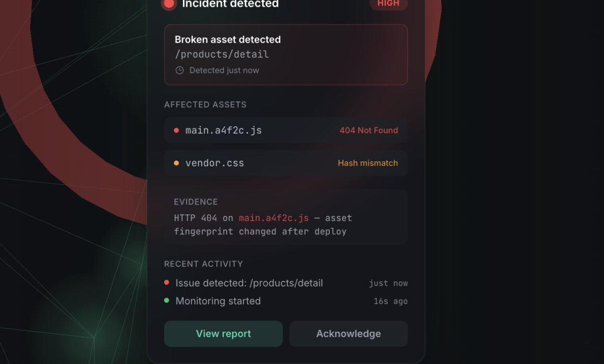Screen dimensions: 604x364
Task: Click the red status dot for main.a4f2c.js
Action: [177, 131]
